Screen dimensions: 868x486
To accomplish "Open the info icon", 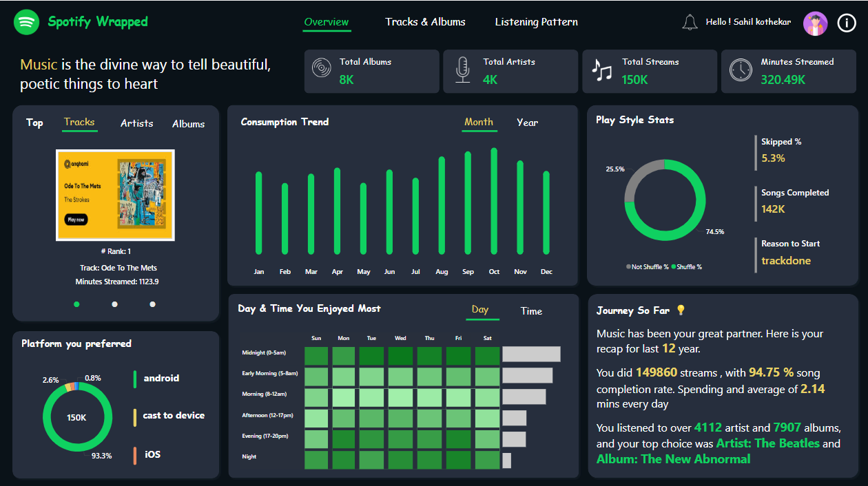I will tap(847, 23).
